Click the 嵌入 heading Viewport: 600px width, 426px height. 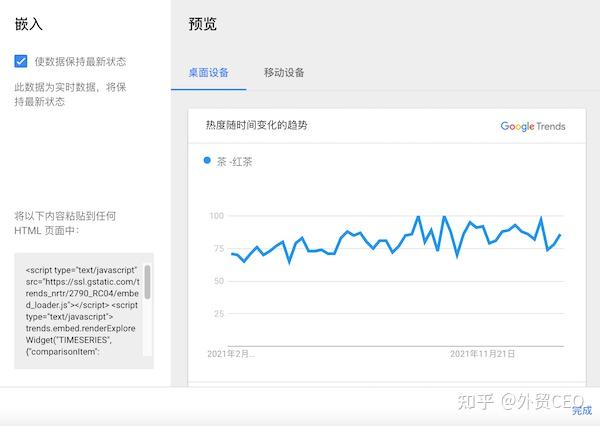(28, 24)
